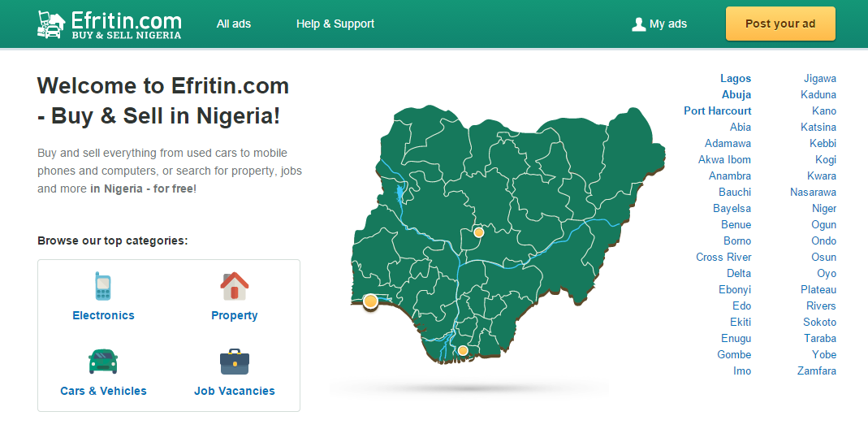Open the Kano state link

(824, 110)
